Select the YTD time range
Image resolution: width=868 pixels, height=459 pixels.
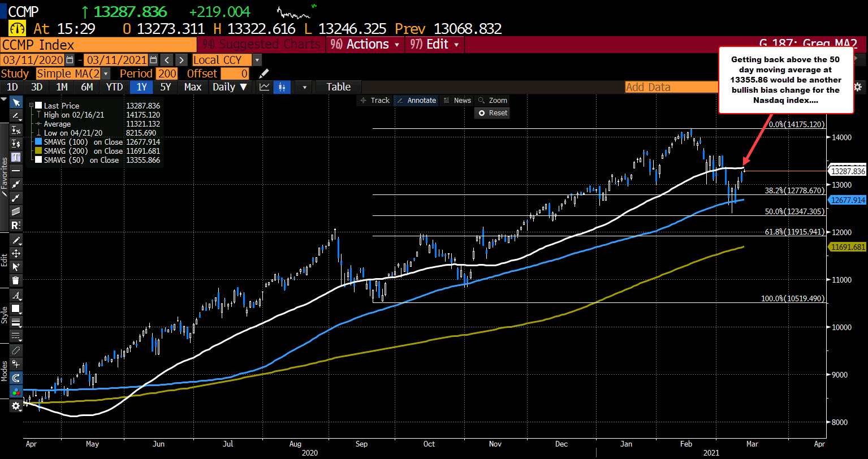pos(115,86)
